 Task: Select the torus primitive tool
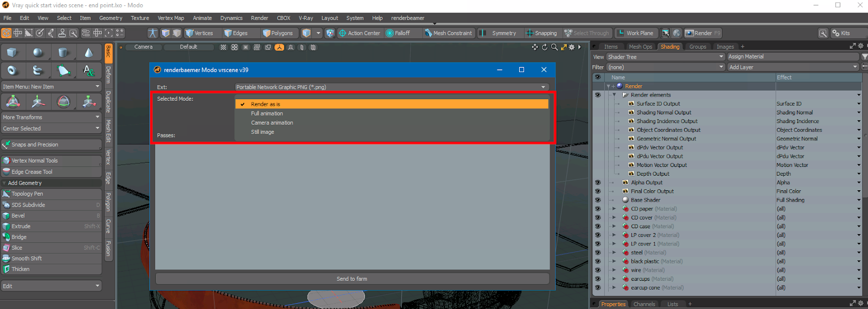[12, 70]
